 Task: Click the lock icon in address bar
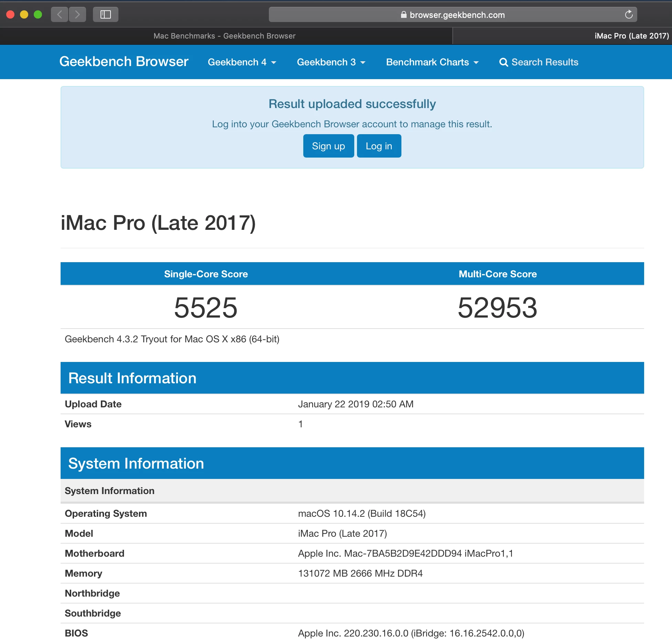403,15
